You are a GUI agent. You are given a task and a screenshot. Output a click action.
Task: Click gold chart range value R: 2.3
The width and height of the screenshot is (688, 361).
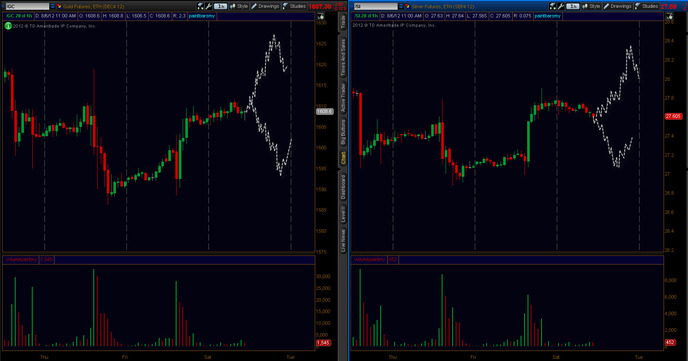179,16
